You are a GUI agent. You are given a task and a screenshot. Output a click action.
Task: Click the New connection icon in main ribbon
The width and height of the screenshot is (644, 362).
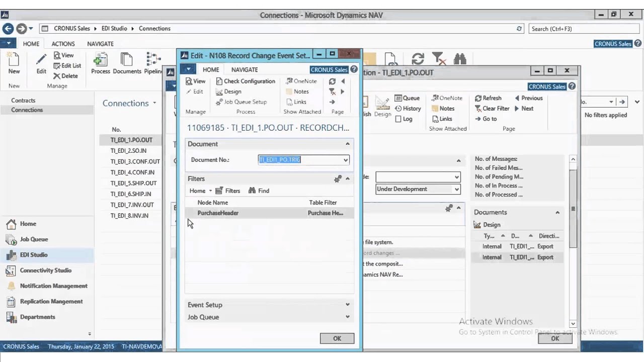click(x=14, y=64)
